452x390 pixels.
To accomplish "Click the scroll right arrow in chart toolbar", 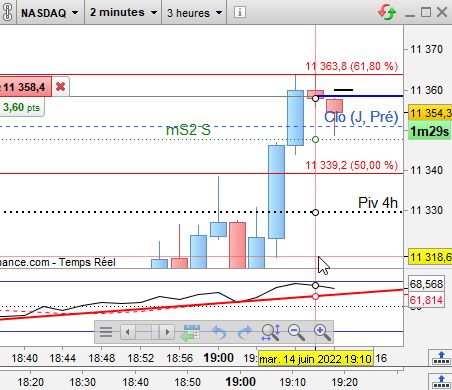I will (167, 332).
